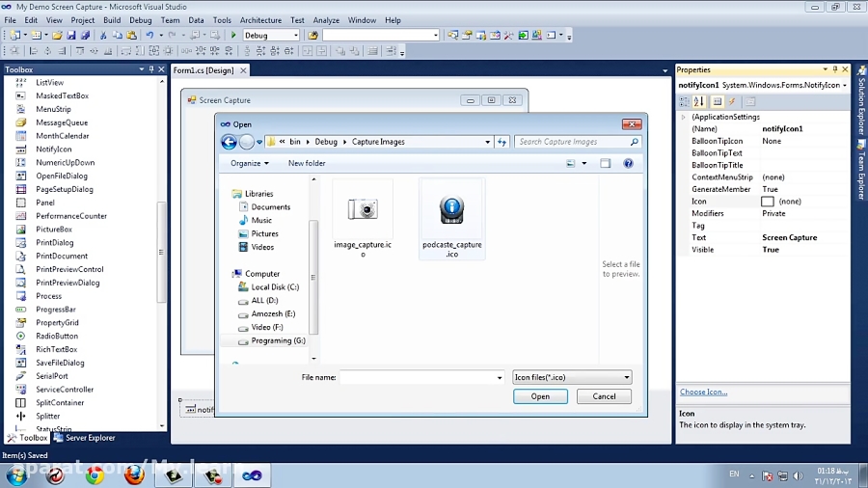The height and width of the screenshot is (488, 868).
Task: Expand the ApplicationSettings property node
Action: click(x=684, y=117)
